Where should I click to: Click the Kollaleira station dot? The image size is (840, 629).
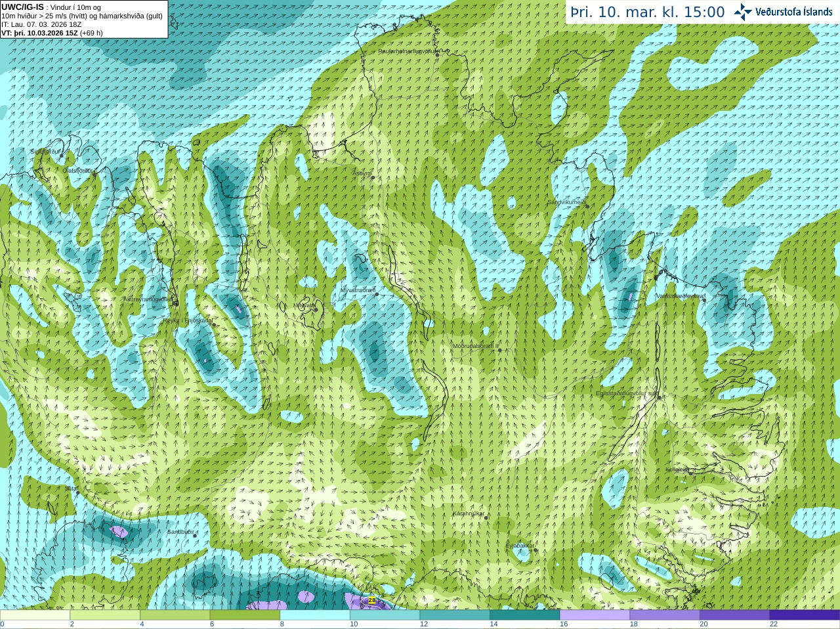point(690,472)
